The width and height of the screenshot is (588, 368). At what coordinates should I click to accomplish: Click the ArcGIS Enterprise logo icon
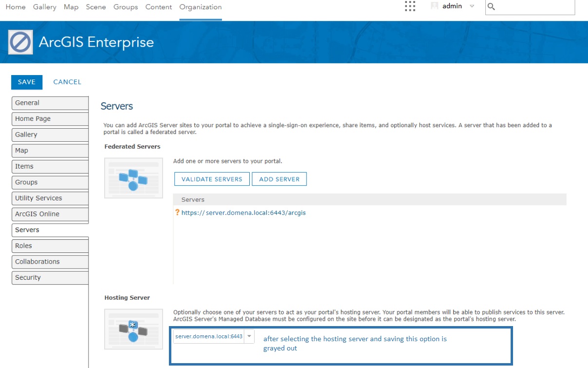(20, 42)
